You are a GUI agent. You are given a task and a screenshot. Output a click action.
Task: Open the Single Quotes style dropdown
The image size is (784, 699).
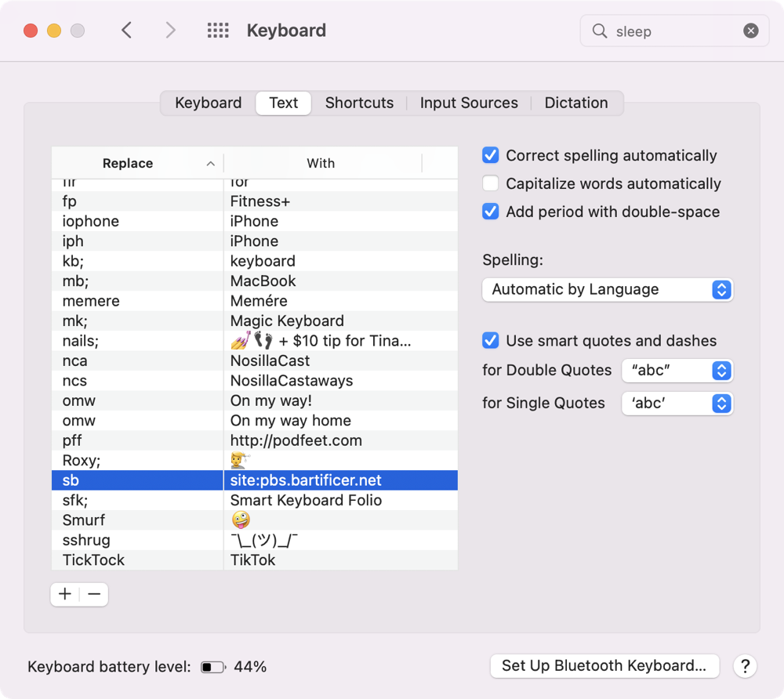click(677, 403)
